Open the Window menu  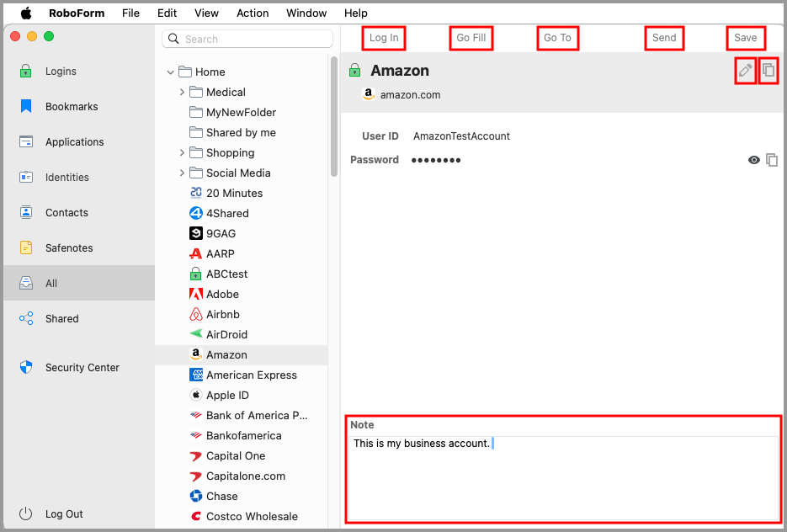pos(306,13)
